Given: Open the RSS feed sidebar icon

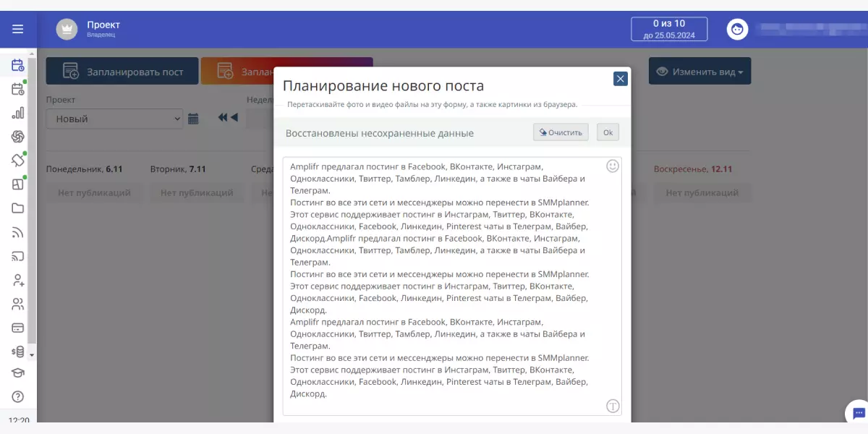Looking at the screenshot, I should pos(17,232).
